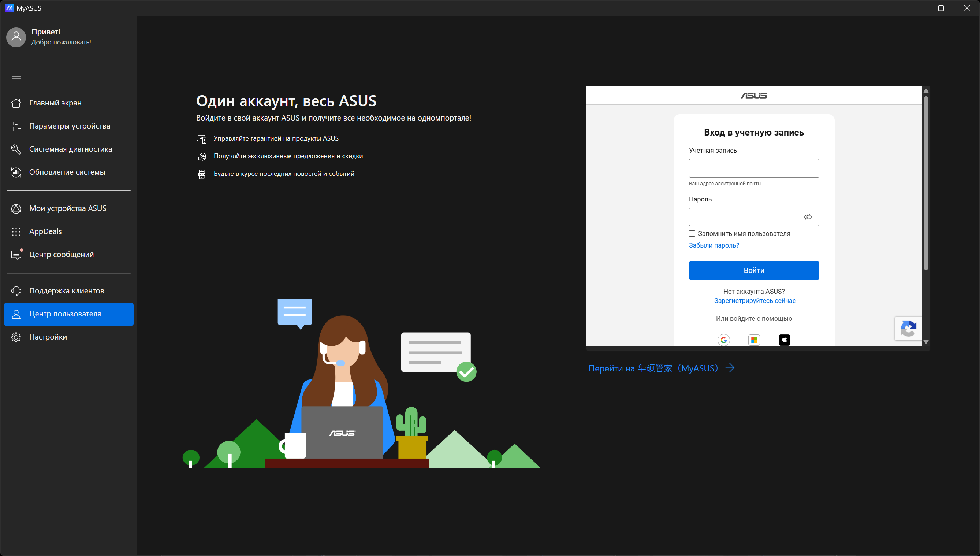
Task: Open Параметры устройства section
Action: click(x=69, y=126)
